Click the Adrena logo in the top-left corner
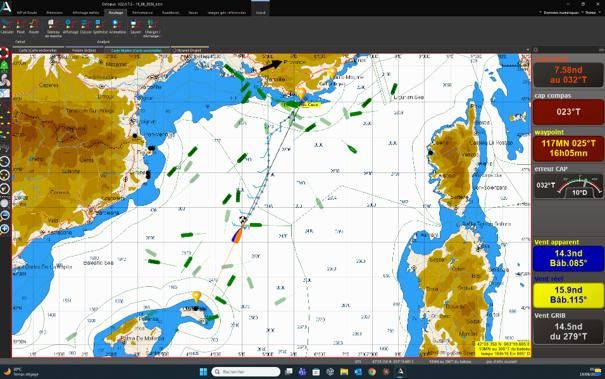Image resolution: width=605 pixels, height=379 pixels. click(x=6, y=7)
